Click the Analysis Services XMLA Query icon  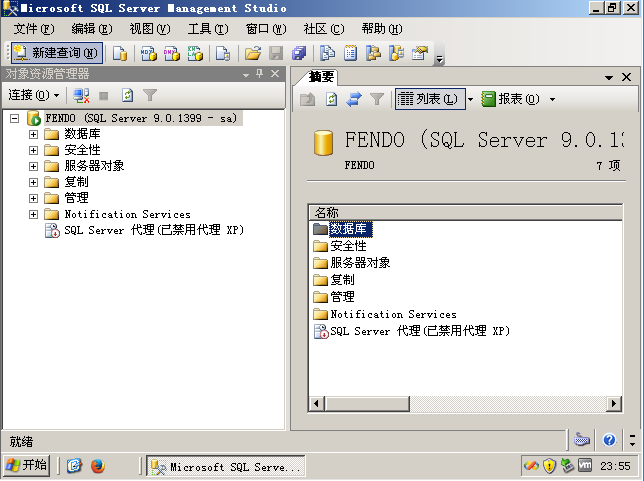click(195, 53)
